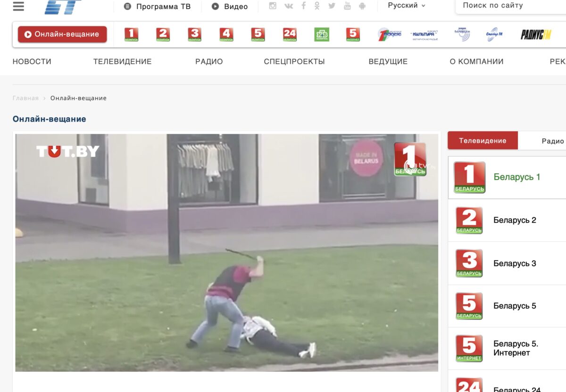Select Беларусь 1 icon in channel strip

131,34
